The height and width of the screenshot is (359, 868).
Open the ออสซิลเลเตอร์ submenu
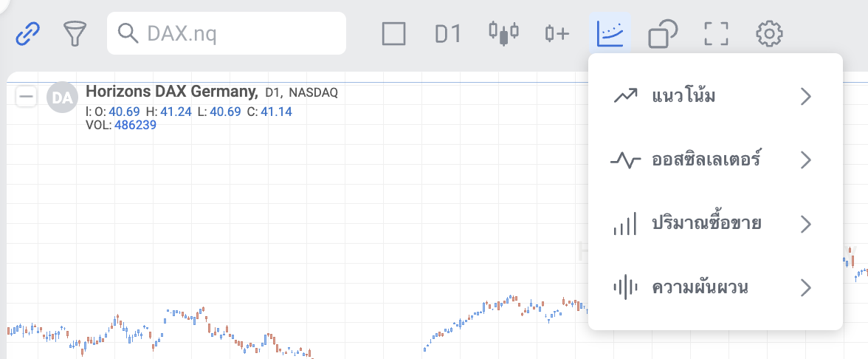coord(715,160)
